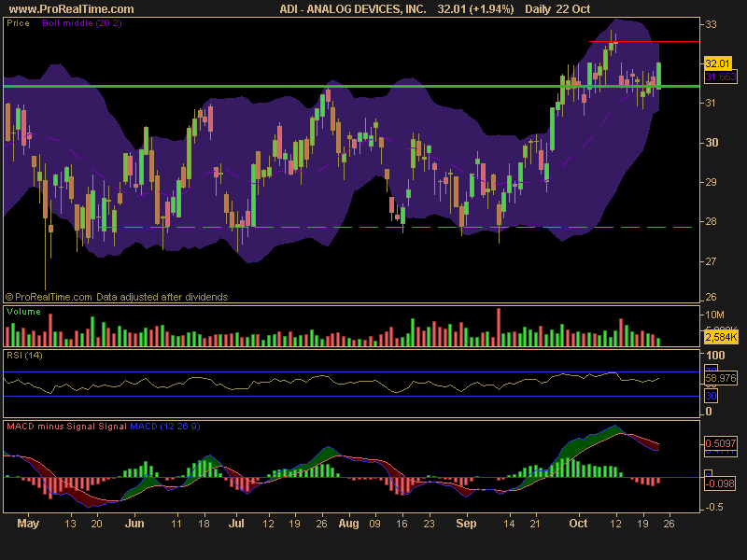Click the thick green horizontal resistance line

351,86
